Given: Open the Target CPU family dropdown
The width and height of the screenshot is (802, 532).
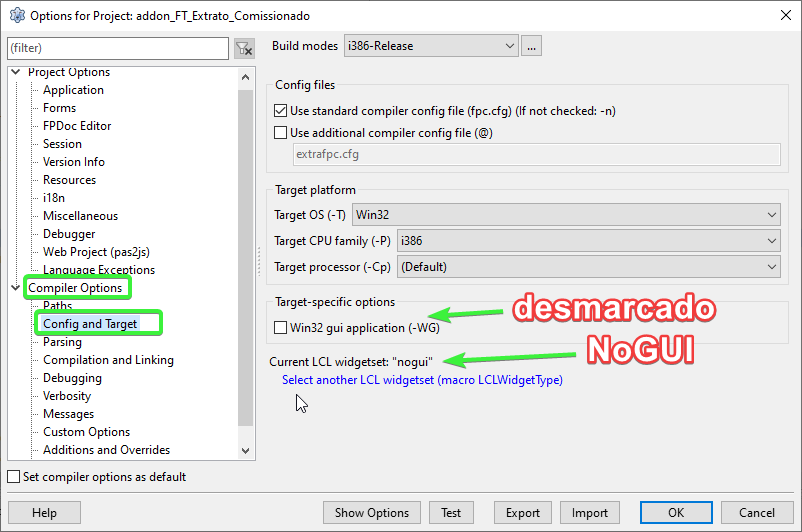Looking at the screenshot, I should coord(589,241).
